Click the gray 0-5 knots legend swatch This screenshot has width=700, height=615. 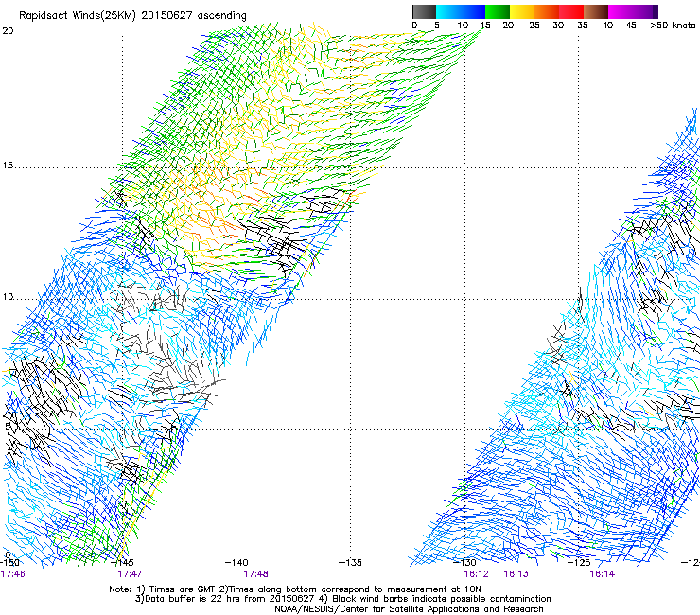tap(424, 11)
